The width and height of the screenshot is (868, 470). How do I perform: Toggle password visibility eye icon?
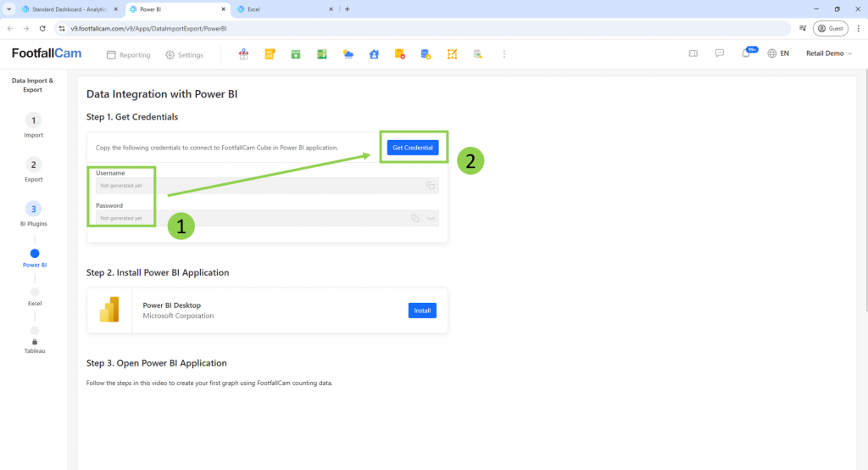(x=431, y=218)
